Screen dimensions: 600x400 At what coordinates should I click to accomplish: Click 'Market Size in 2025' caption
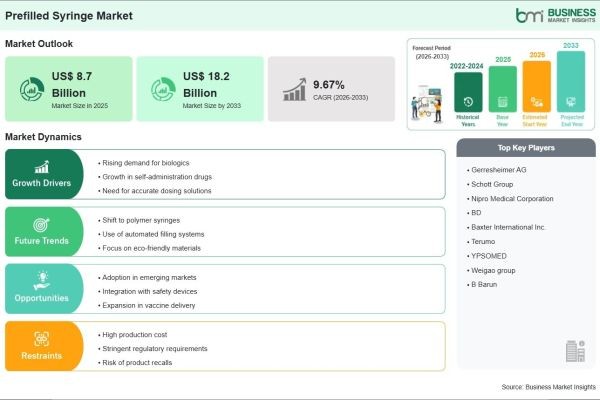point(80,106)
